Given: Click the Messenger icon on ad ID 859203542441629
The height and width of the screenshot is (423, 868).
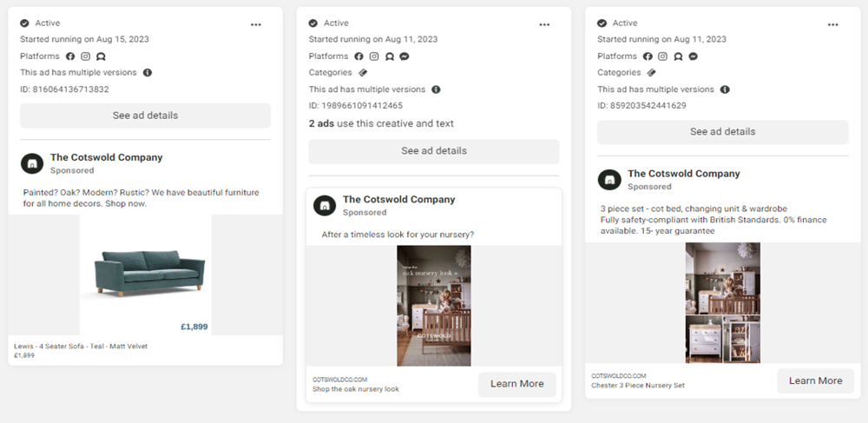Looking at the screenshot, I should click(x=693, y=56).
